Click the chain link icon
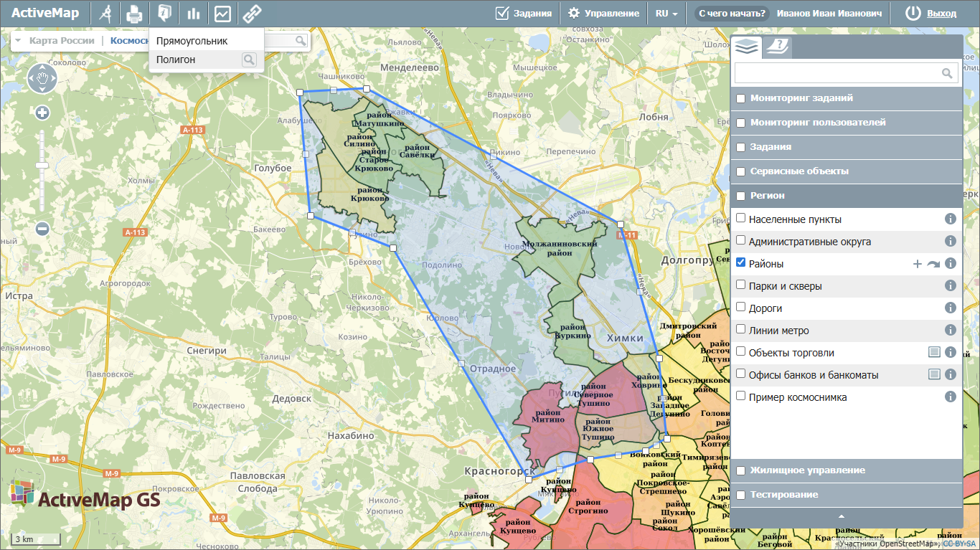Image resolution: width=980 pixels, height=550 pixels. [x=251, y=14]
